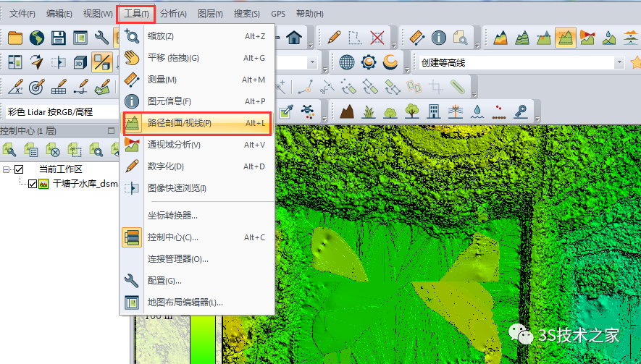Screen dimensions: 641x364
Task: Click the yellow star favorites icon
Action: pos(636,62)
